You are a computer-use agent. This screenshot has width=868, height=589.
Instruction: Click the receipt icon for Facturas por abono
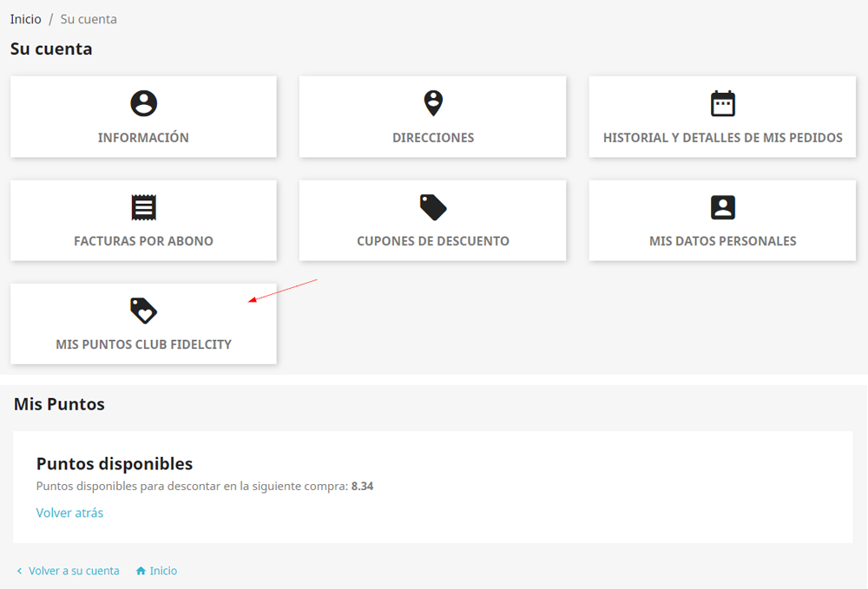pyautogui.click(x=143, y=207)
